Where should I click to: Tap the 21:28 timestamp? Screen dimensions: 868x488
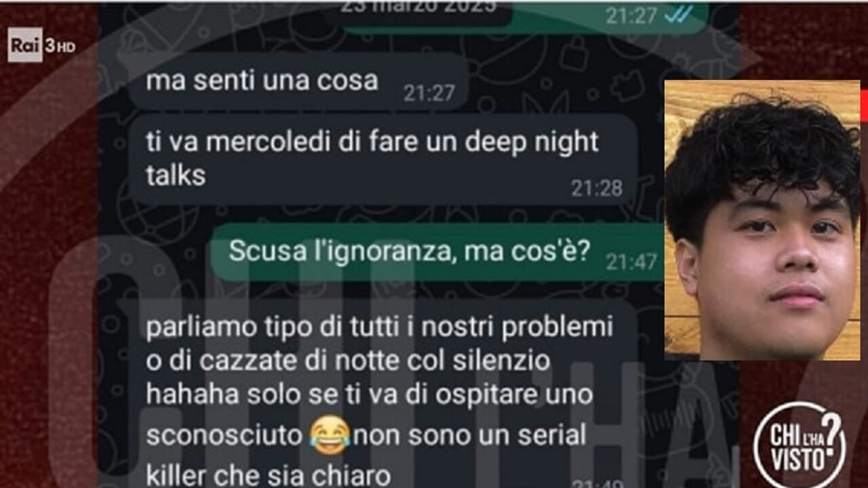tap(596, 188)
